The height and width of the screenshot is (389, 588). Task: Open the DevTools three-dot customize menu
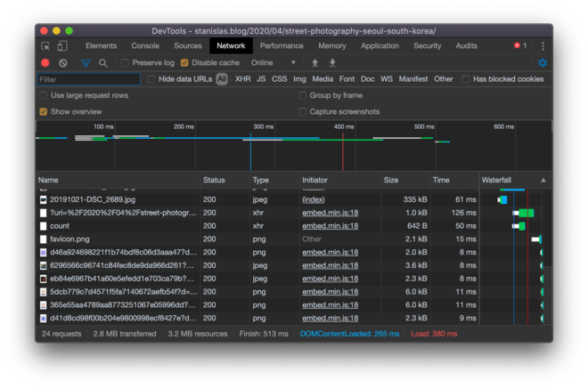pyautogui.click(x=543, y=45)
